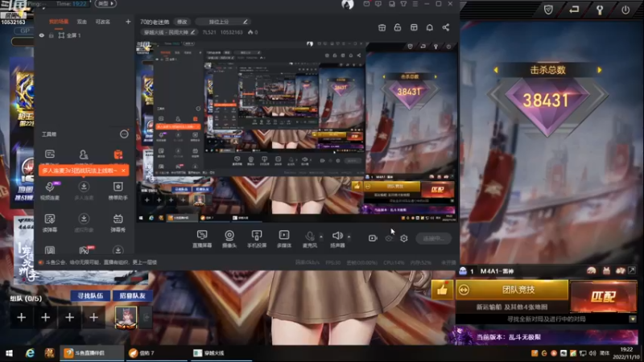Switch to the 我的场景 scene tab
This screenshot has height=362, width=644.
coord(59,22)
